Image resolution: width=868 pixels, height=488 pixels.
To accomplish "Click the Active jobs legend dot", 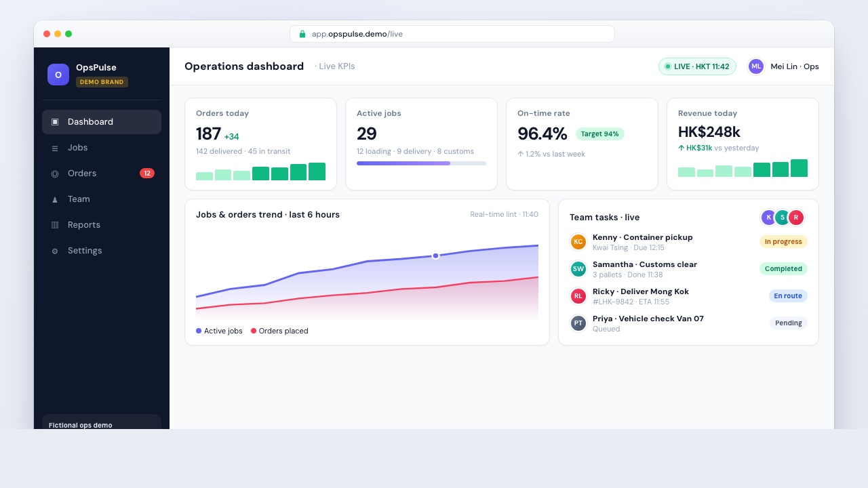I will (199, 331).
